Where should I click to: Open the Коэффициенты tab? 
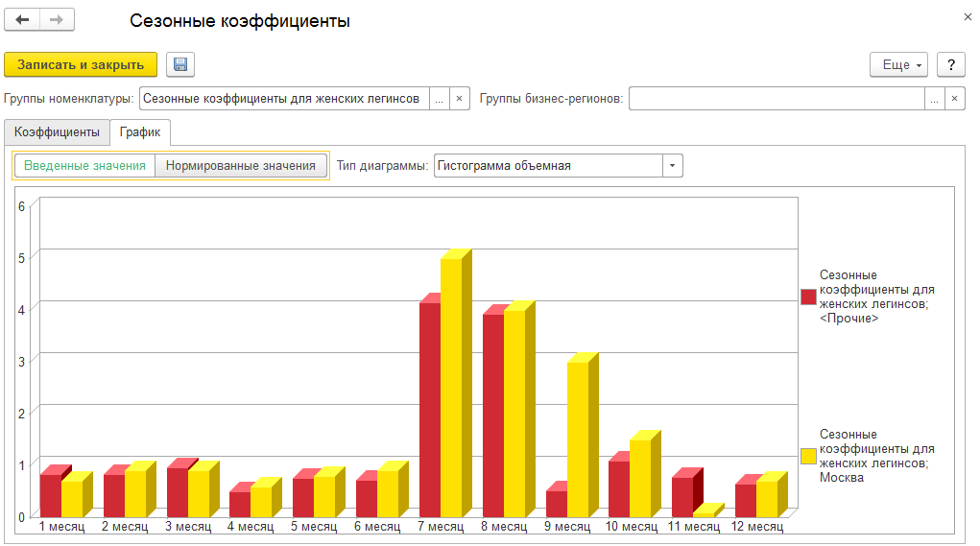pyautogui.click(x=57, y=132)
